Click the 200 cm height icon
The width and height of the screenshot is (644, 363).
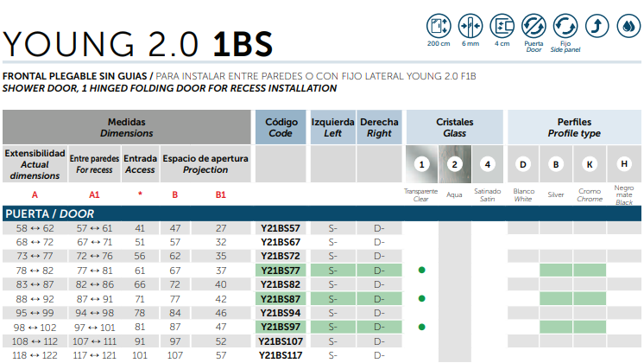point(439,25)
